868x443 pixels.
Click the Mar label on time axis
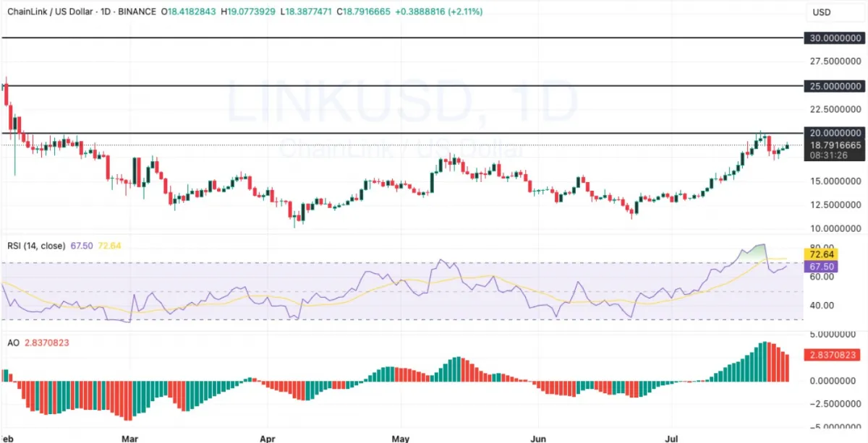(130, 438)
